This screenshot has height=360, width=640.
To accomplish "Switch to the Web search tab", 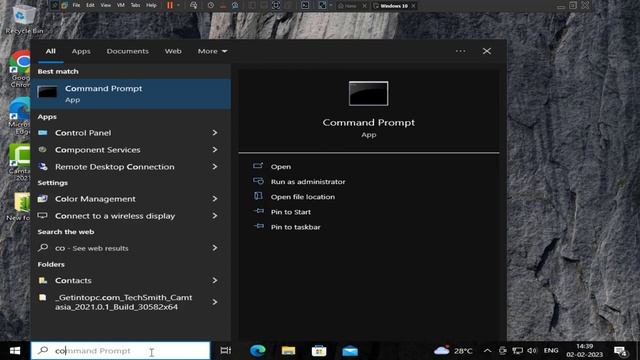I will (x=173, y=51).
